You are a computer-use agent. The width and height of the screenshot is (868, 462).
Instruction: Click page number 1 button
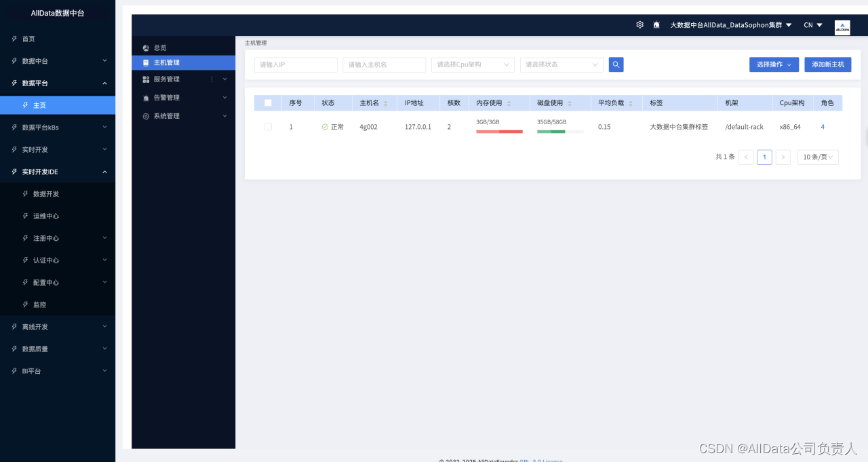764,157
